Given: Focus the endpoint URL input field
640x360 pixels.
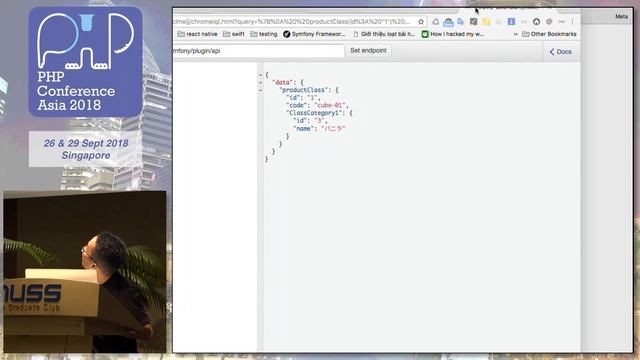Looking at the screenshot, I should [258, 51].
